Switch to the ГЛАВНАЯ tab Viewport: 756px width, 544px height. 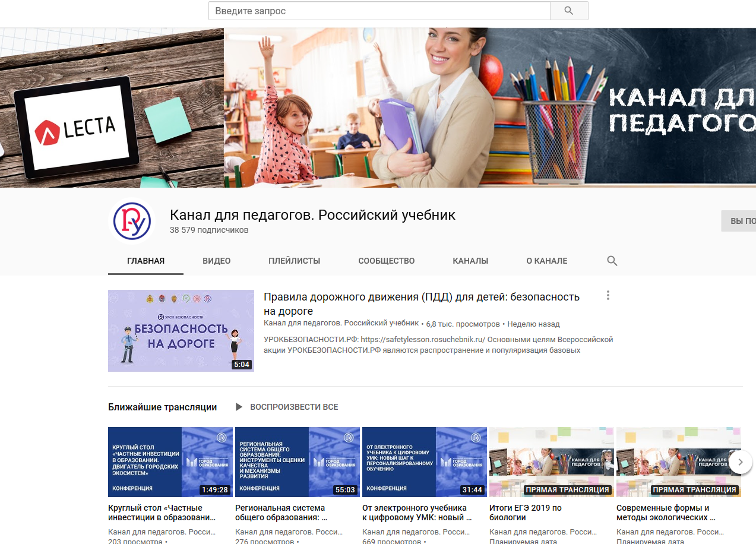pyautogui.click(x=145, y=261)
